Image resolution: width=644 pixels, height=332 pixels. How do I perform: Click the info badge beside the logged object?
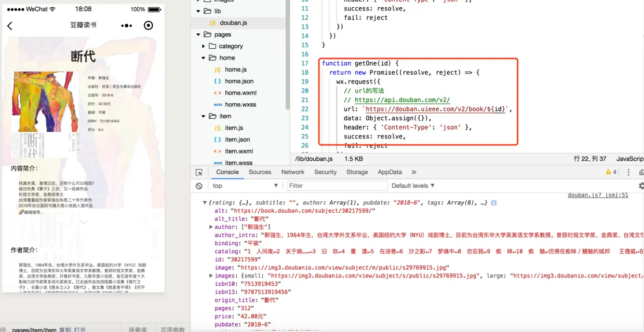[493, 203]
